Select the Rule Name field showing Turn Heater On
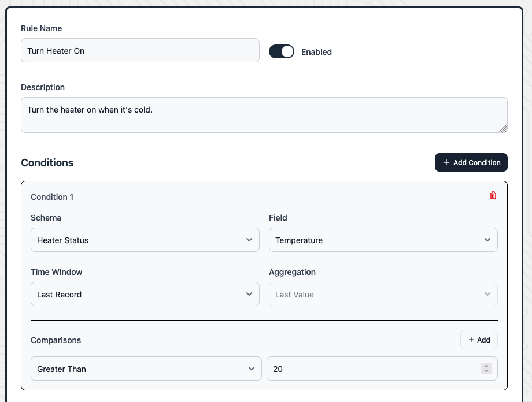This screenshot has width=532, height=402. click(140, 51)
